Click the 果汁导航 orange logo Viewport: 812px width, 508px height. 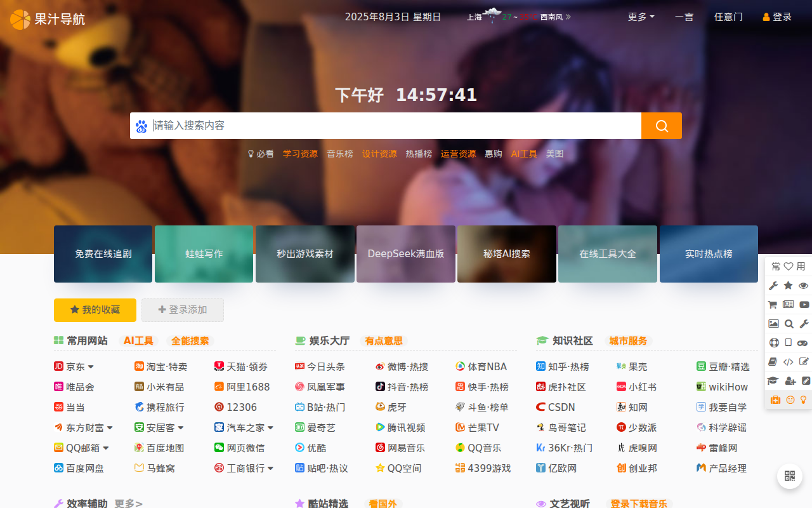[x=48, y=19]
